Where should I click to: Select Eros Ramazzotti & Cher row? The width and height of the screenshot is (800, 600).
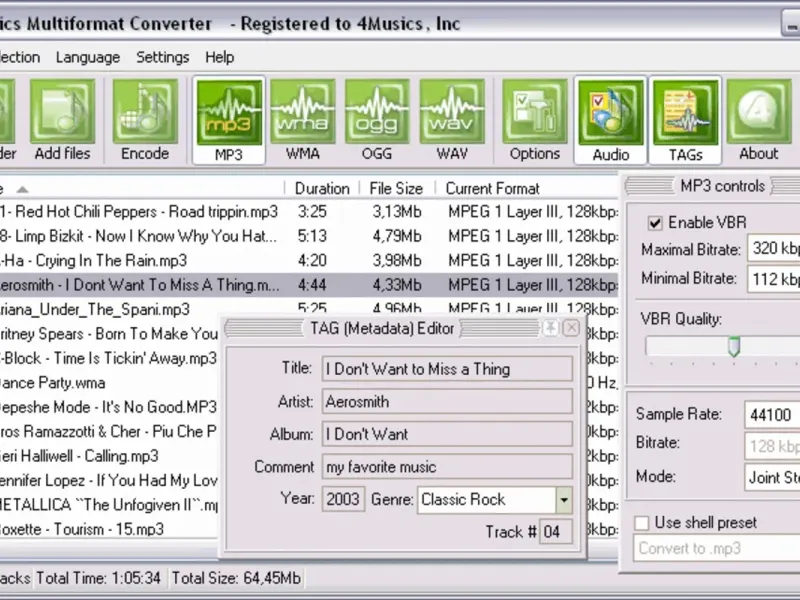coord(109,432)
